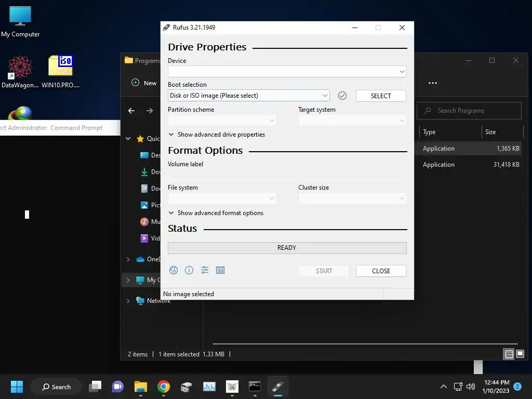Show hidden tray icons chevron
Viewport: 532px width, 399px height.
pyautogui.click(x=444, y=387)
